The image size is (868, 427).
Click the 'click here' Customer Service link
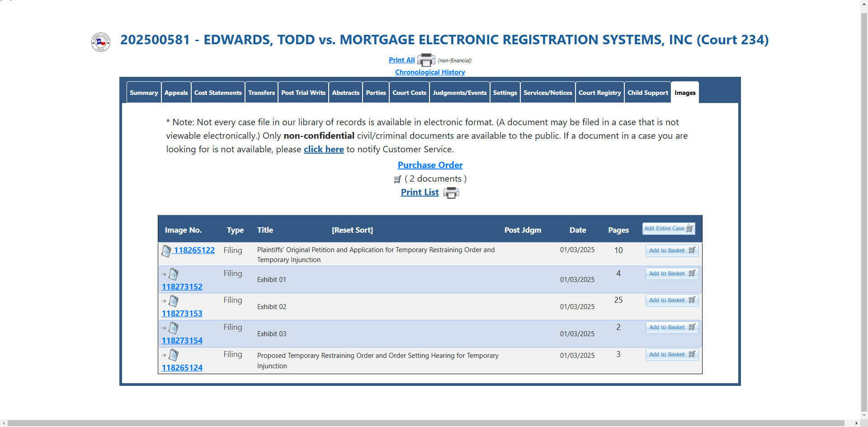tap(324, 150)
